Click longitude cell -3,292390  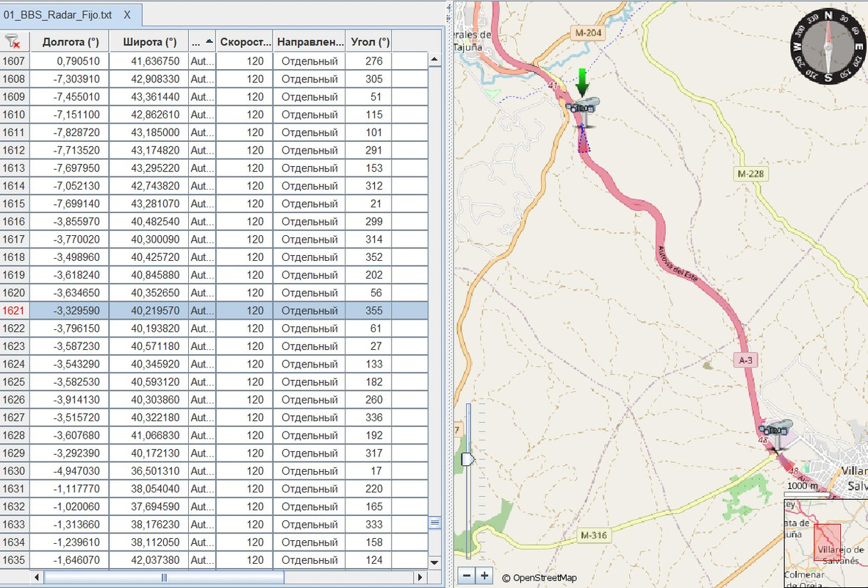click(x=70, y=453)
